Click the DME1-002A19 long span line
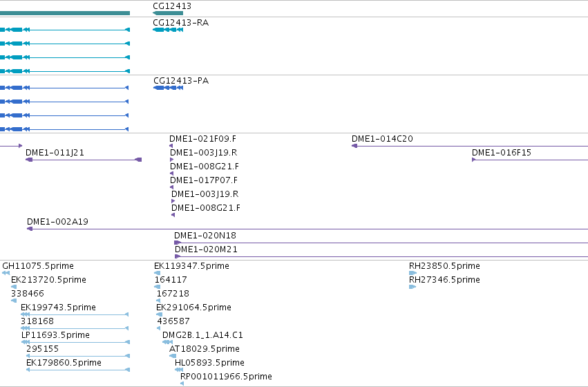The image size is (588, 387). (x=307, y=229)
